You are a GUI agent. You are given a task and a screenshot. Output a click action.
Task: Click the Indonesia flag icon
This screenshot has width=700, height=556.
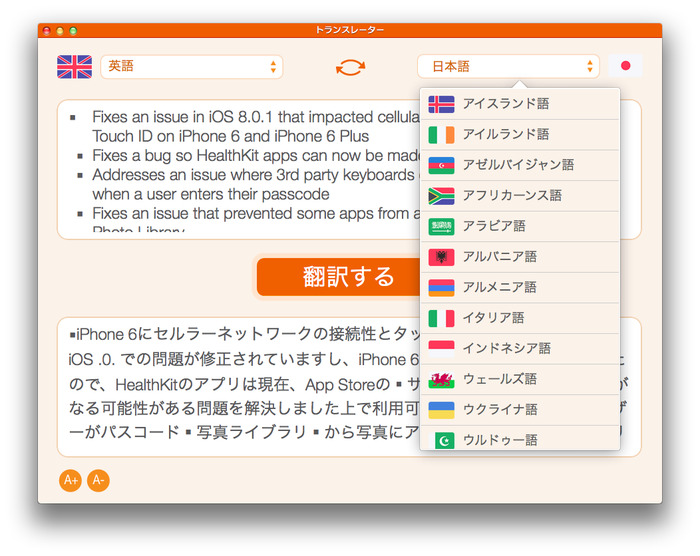click(441, 349)
